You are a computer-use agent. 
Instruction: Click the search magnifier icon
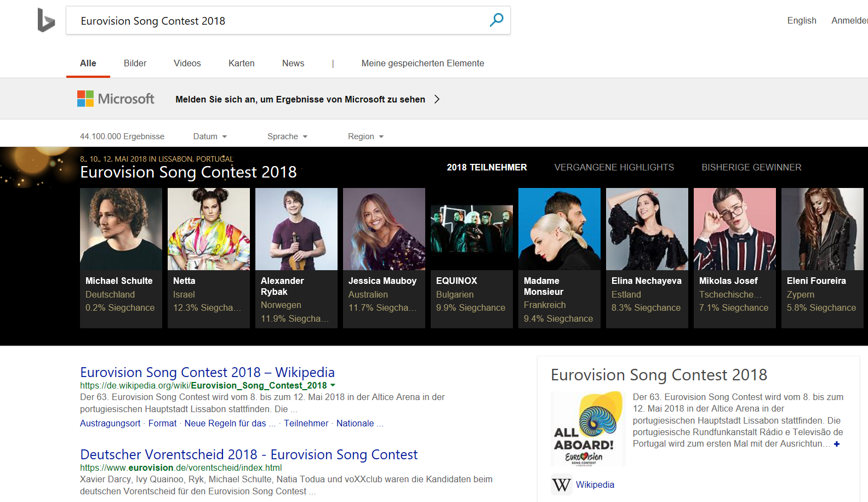tap(496, 20)
